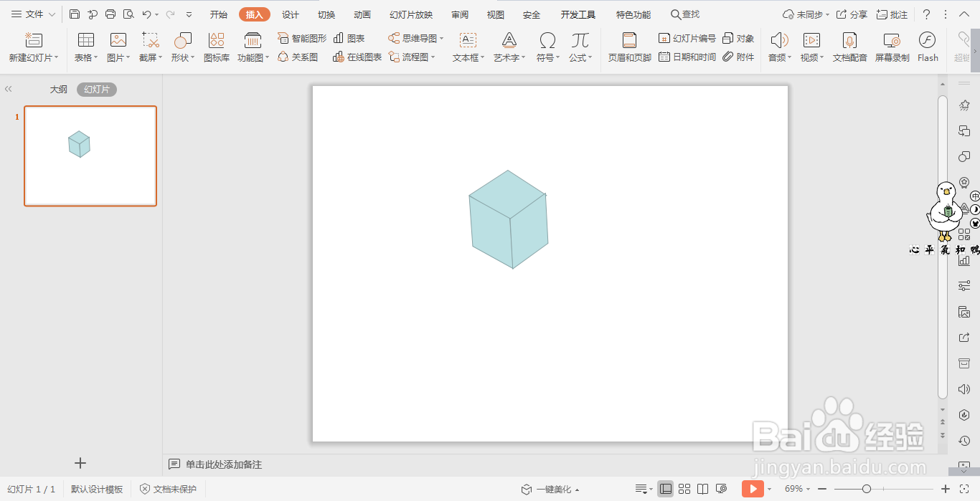The width and height of the screenshot is (980, 501).
Task: Add new slide with plus button
Action: [x=80, y=463]
